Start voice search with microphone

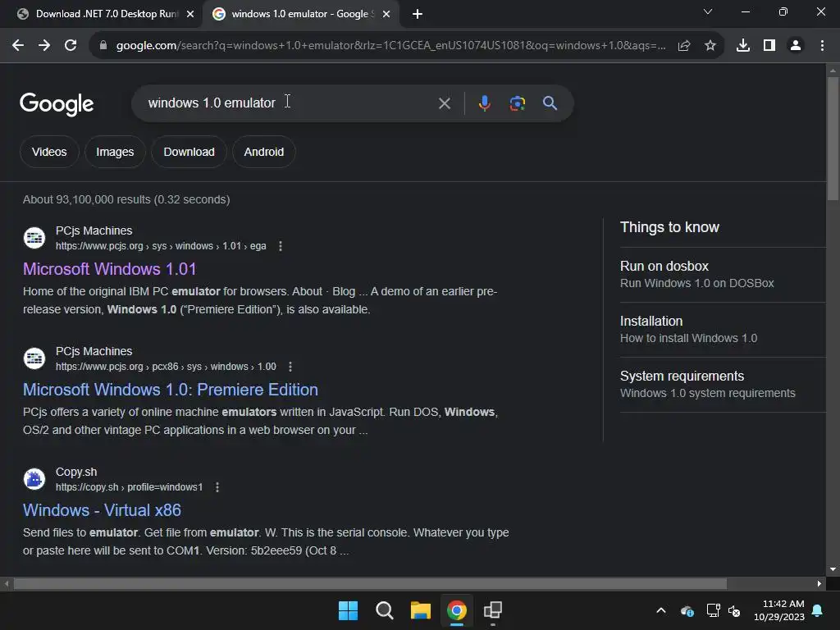pos(484,103)
